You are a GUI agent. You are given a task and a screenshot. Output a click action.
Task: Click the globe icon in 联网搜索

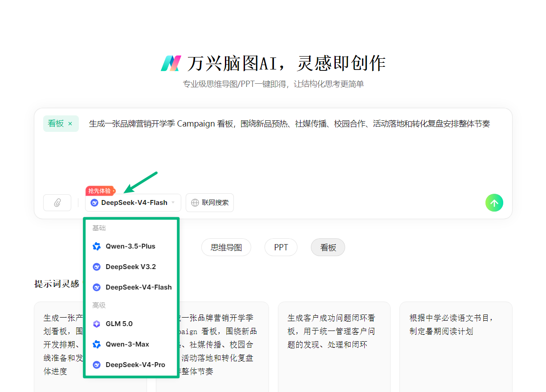(x=195, y=203)
